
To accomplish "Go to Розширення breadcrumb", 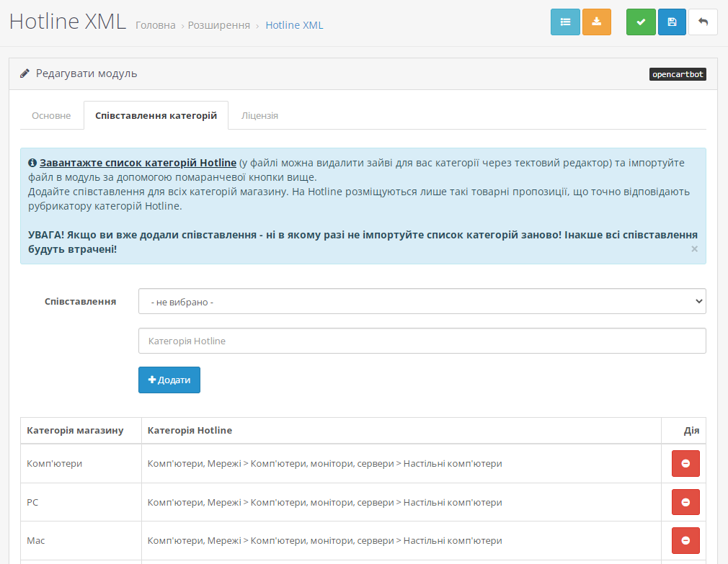I will (x=218, y=25).
